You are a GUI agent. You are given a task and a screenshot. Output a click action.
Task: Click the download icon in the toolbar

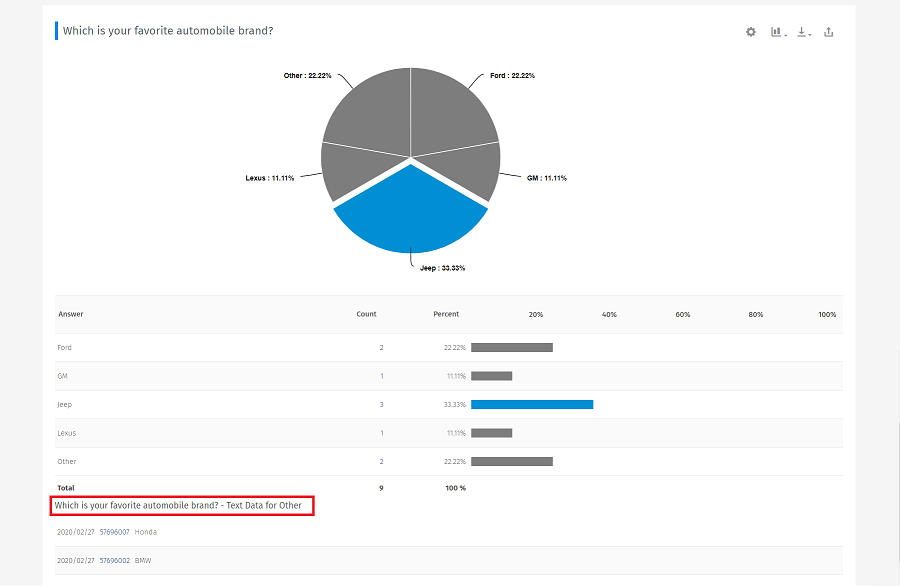[801, 31]
